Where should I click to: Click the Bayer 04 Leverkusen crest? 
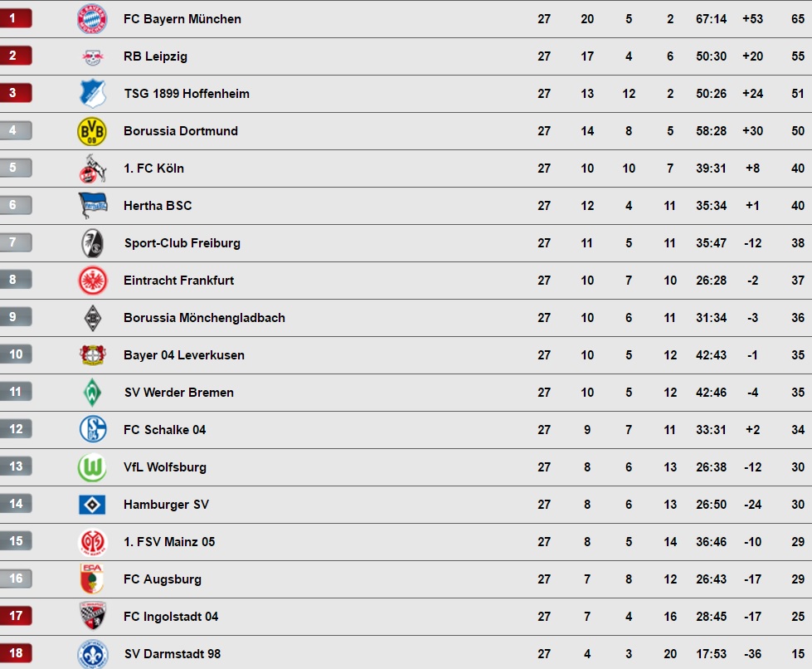[x=92, y=355]
